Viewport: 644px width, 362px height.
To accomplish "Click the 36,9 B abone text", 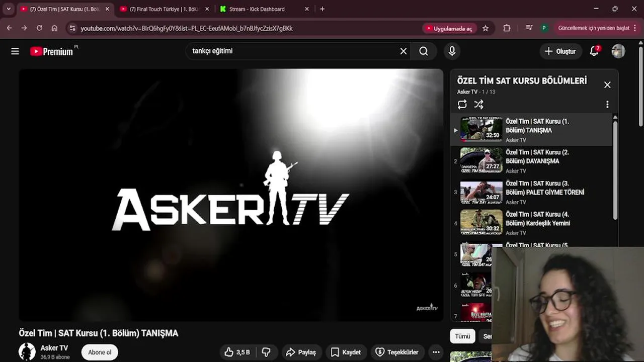I will coord(55,357).
